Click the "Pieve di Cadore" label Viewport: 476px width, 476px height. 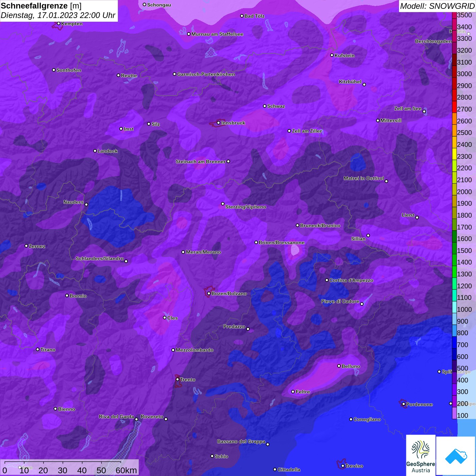[340, 301]
